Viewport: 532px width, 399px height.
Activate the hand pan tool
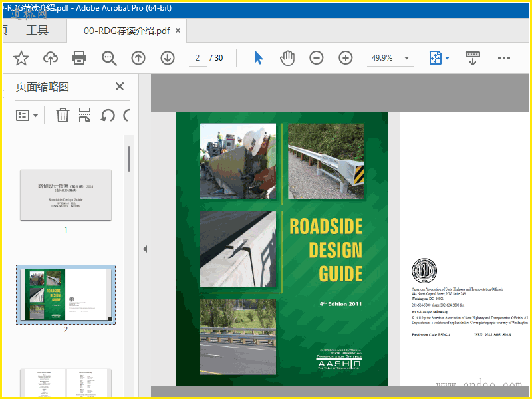[287, 58]
